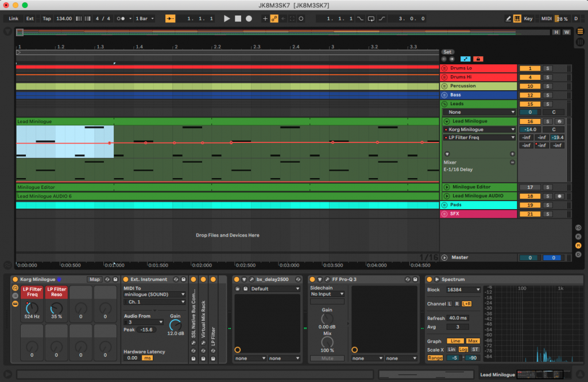This screenshot has width=588, height=382.
Task: Click the Lock Envelopes icon
Action: coord(478,59)
